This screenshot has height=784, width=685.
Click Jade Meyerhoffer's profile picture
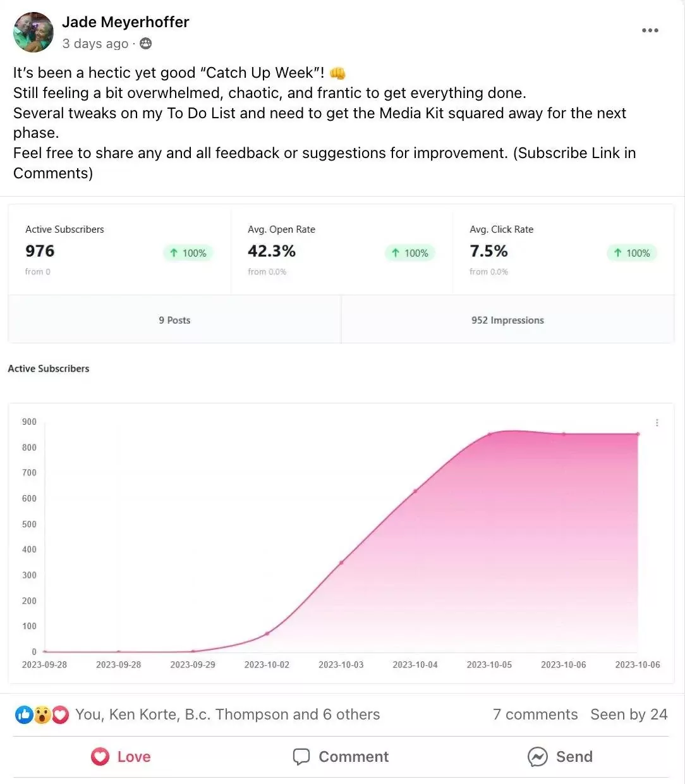coord(33,32)
